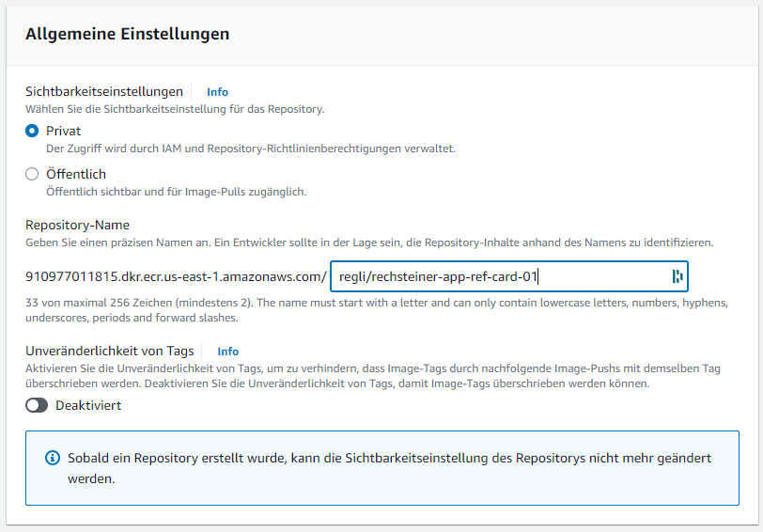The height and width of the screenshot is (532, 763).
Task: Click the "Öffentlich" option label
Action: pos(76,174)
